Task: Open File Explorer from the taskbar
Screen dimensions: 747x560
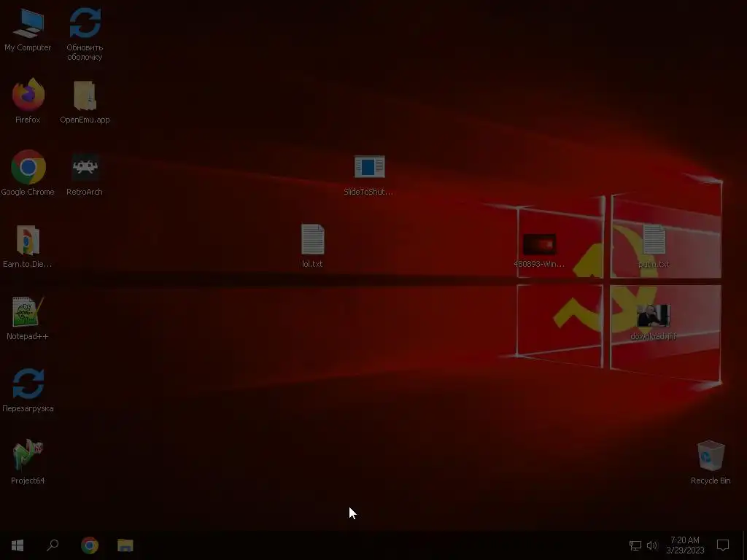Action: [125, 545]
